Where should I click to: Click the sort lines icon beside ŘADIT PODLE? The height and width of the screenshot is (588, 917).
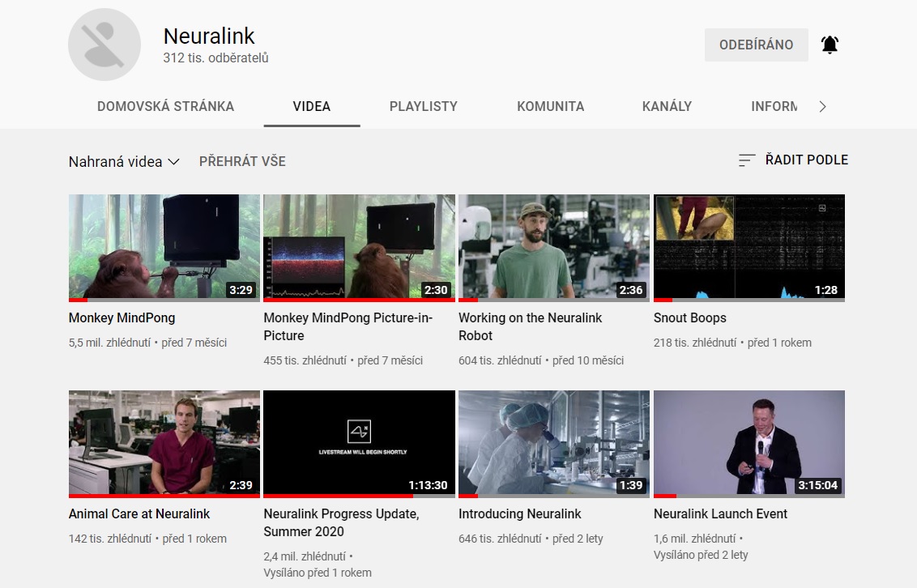(x=747, y=160)
